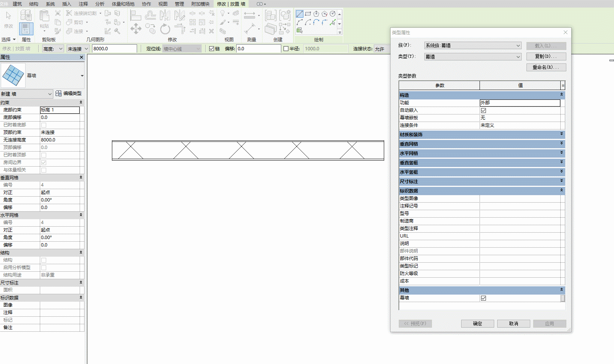Screen dimensions: 614x364
Task: Enable the 半径 (Radius) checkbox
Action: (x=286, y=49)
